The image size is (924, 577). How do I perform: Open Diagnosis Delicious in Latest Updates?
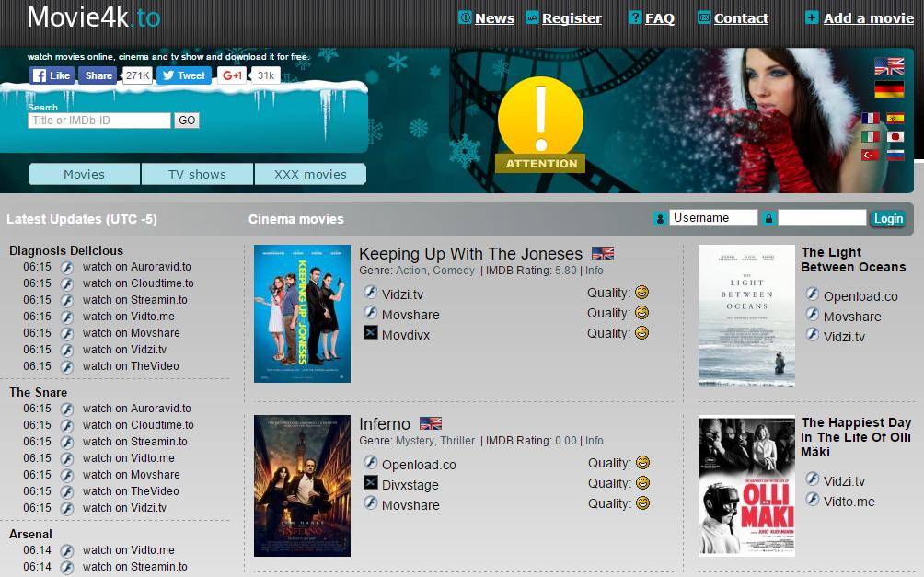[x=66, y=250]
